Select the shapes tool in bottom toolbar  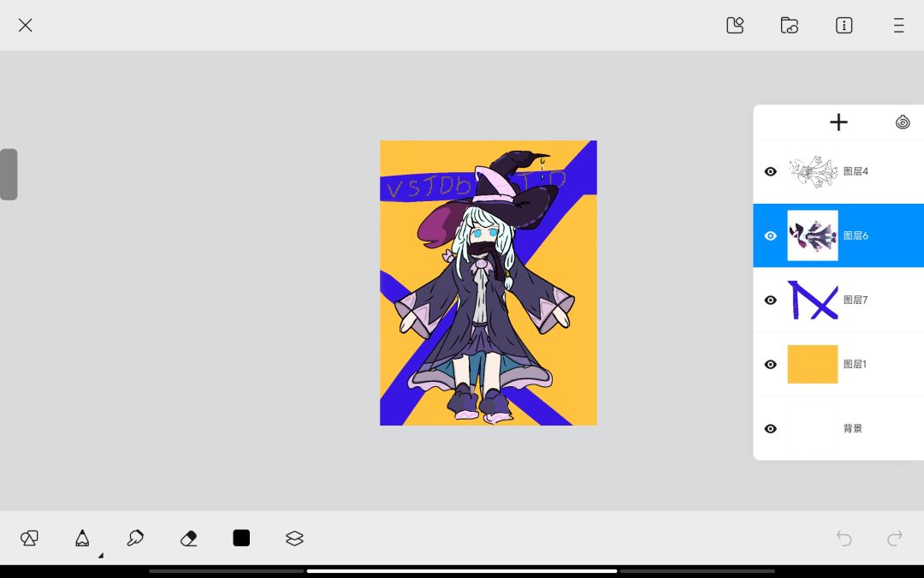point(29,538)
